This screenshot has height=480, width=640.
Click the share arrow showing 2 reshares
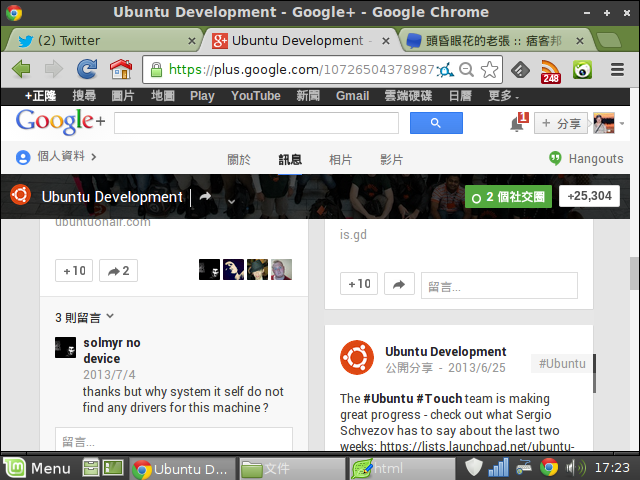click(118, 271)
